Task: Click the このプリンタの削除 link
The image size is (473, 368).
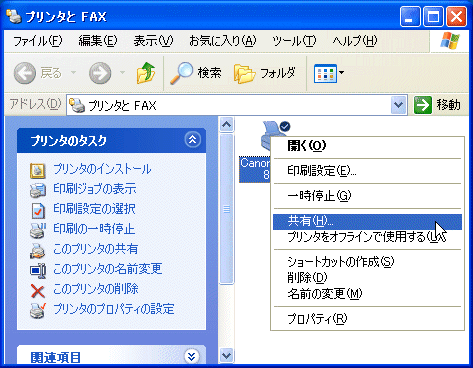Action: (x=96, y=289)
